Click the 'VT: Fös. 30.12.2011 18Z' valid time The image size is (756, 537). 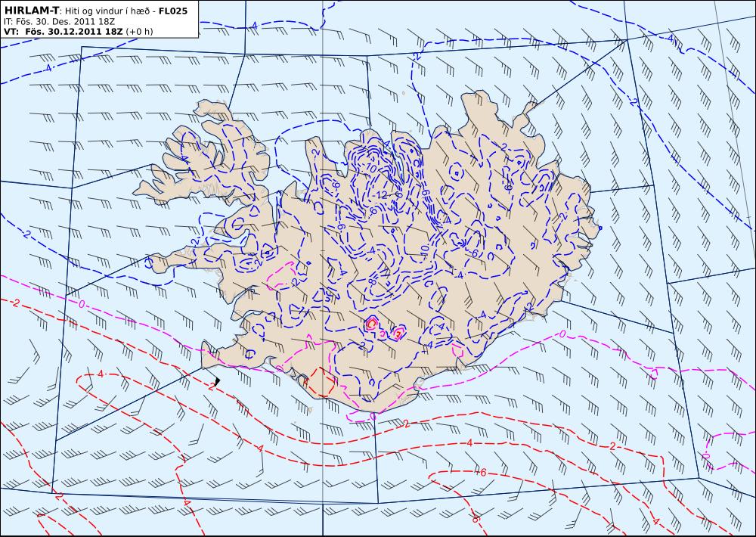[64, 31]
